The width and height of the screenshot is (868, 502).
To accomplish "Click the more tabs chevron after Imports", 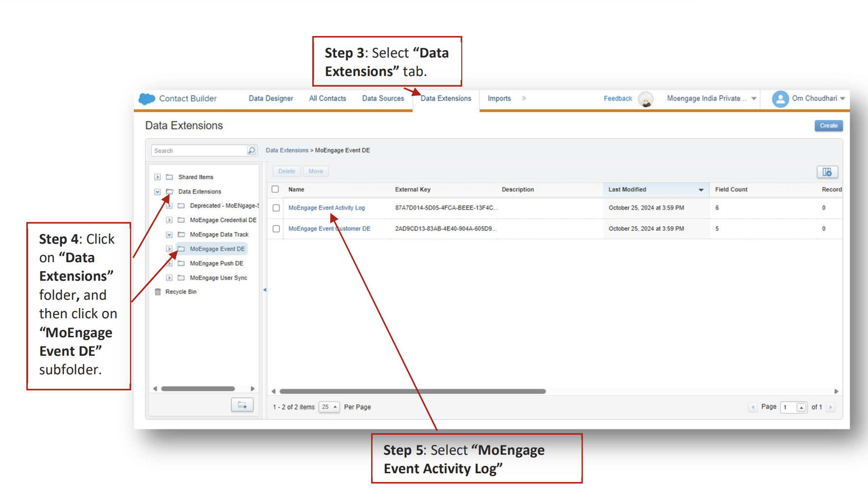I will tap(524, 98).
